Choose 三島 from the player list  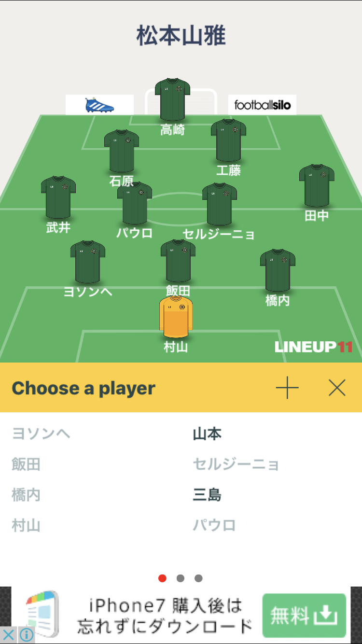(207, 495)
